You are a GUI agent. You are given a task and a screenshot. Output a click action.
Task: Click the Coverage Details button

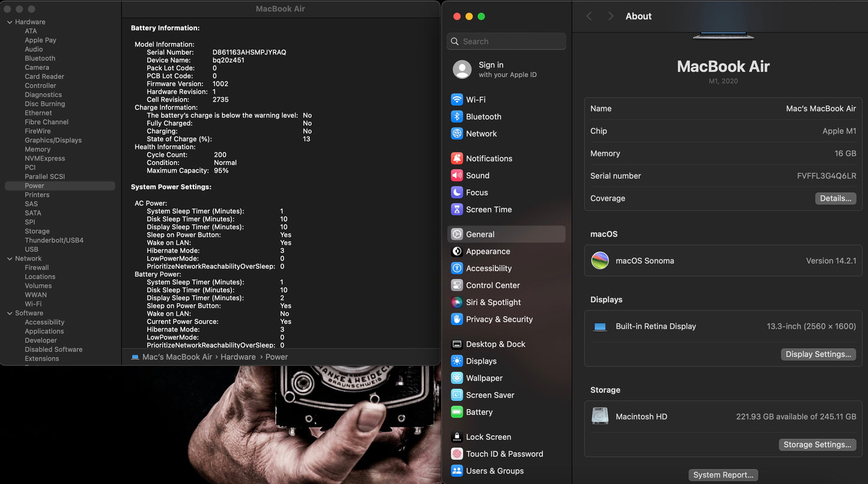click(x=835, y=198)
